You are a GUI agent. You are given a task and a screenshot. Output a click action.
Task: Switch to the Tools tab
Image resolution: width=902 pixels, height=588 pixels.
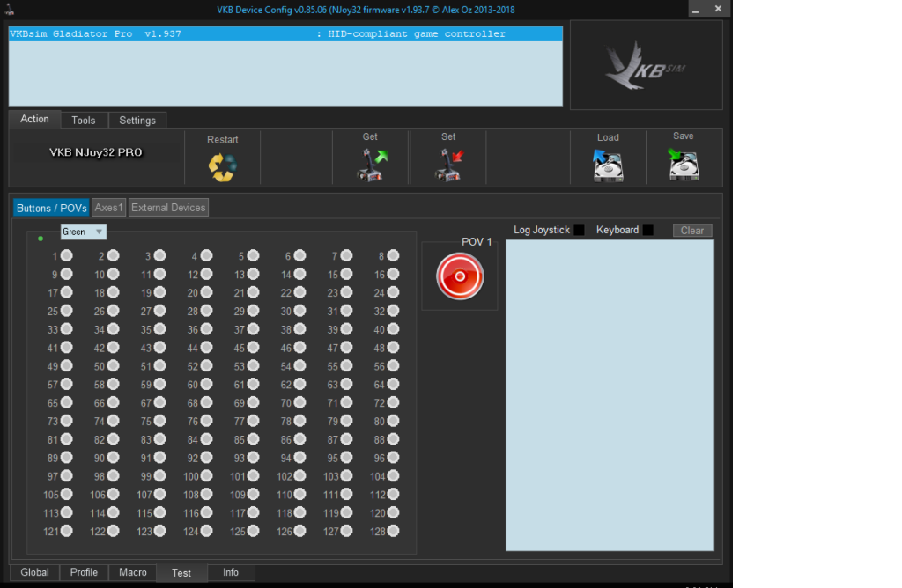(84, 121)
